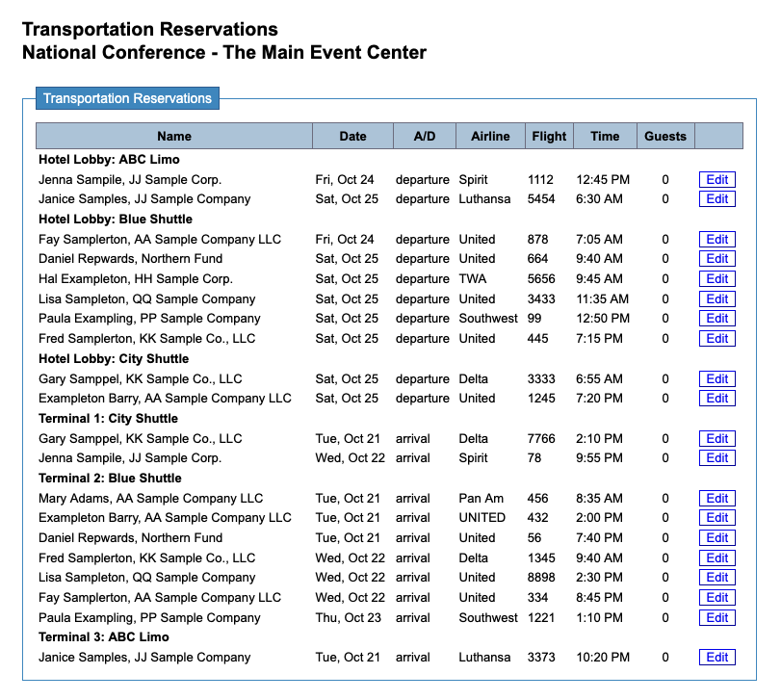The width and height of the screenshot is (781, 700).
Task: Select the Transportation Reservations tab
Action: (127, 98)
